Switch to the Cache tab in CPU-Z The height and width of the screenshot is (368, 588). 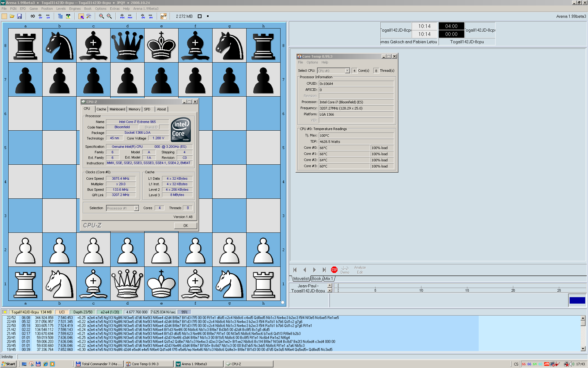(101, 109)
